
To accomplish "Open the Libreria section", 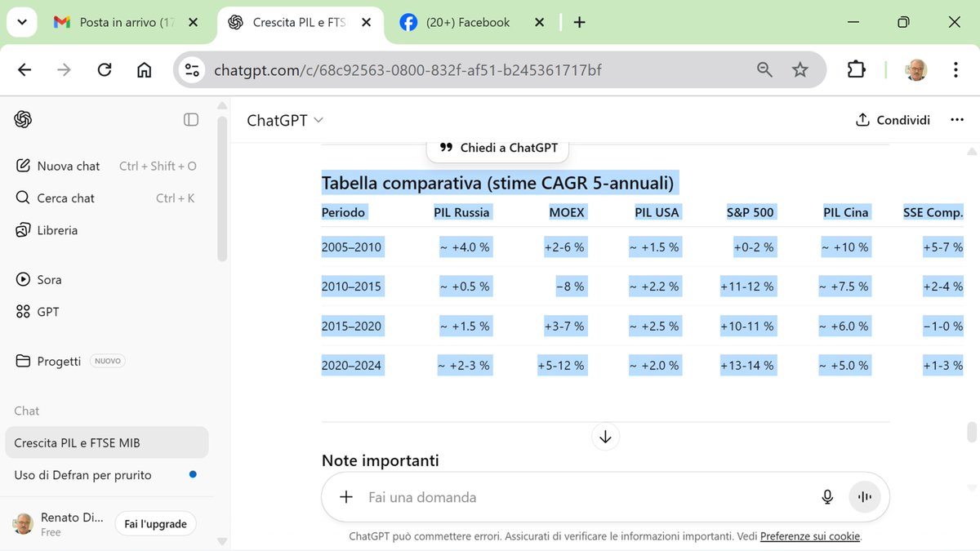I will 106,230.
